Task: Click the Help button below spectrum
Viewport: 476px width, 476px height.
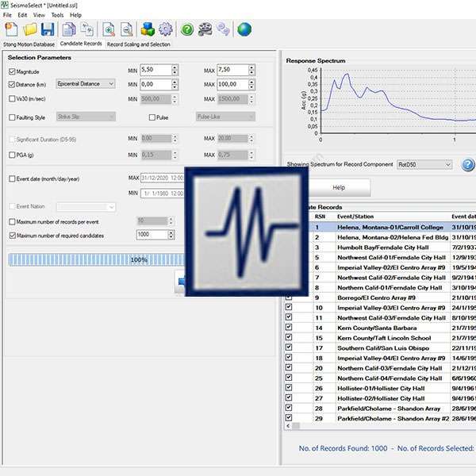Action: pyautogui.click(x=339, y=187)
